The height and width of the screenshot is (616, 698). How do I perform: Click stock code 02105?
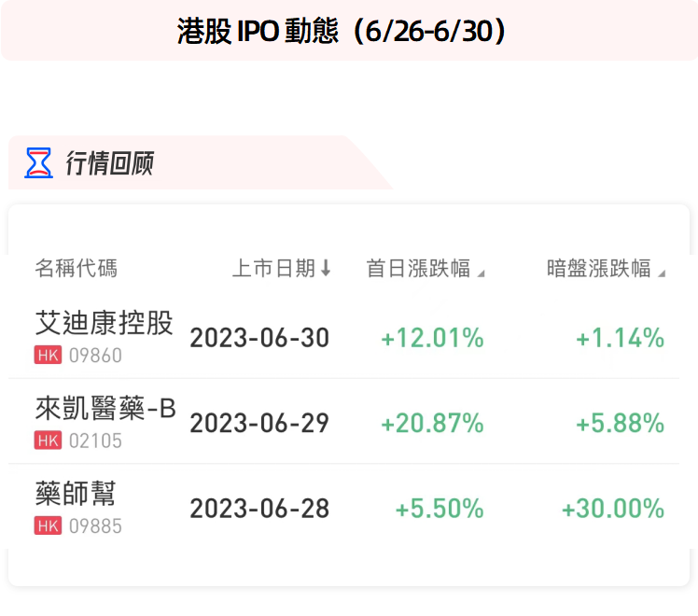click(95, 441)
